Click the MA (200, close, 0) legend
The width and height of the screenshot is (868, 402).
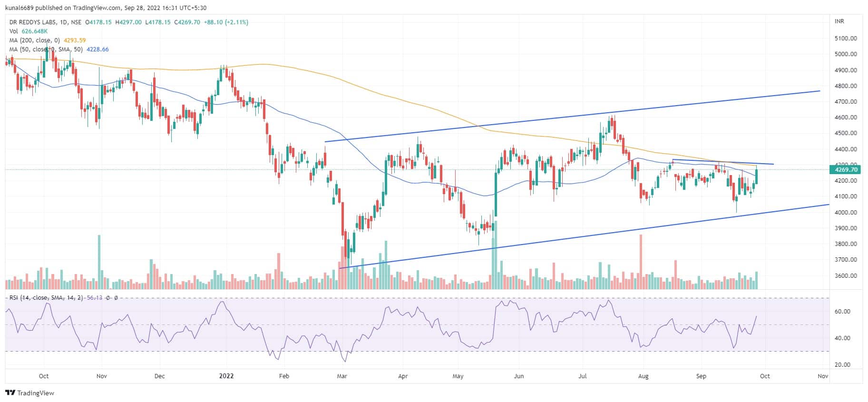35,40
